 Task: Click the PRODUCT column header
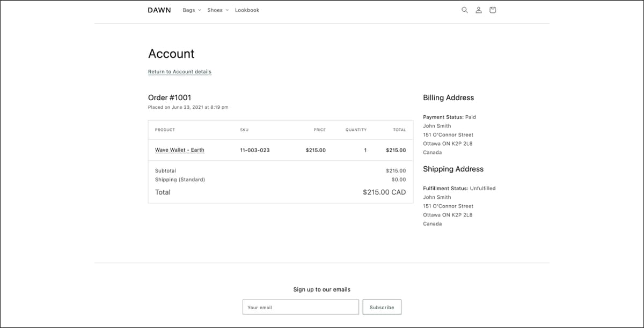[165, 130]
